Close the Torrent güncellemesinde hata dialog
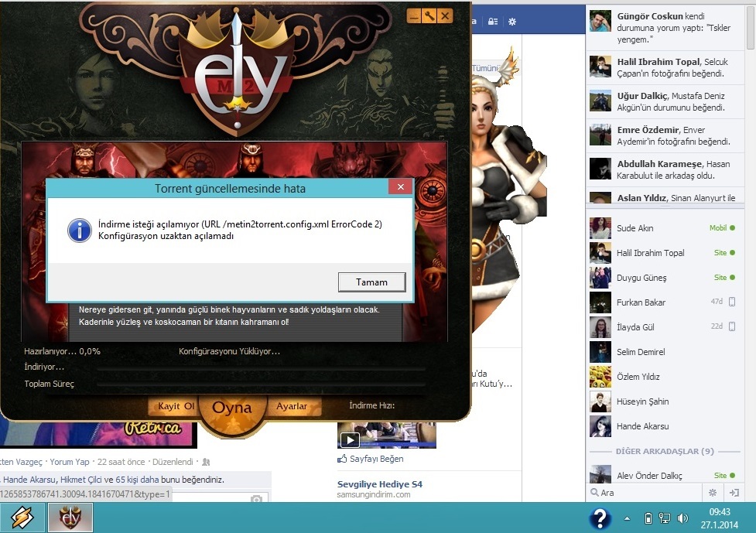The height and width of the screenshot is (533, 756). coord(401,187)
